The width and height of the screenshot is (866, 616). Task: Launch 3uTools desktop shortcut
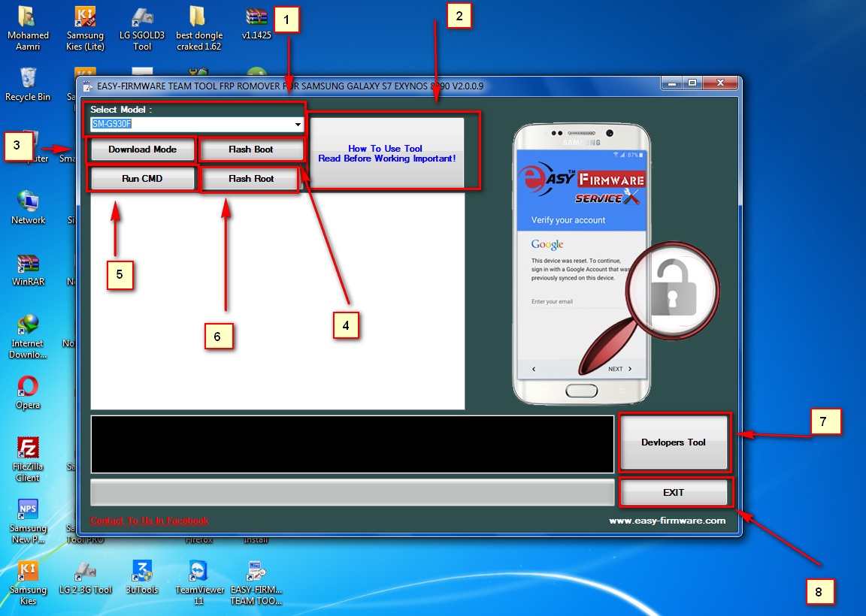click(142, 578)
